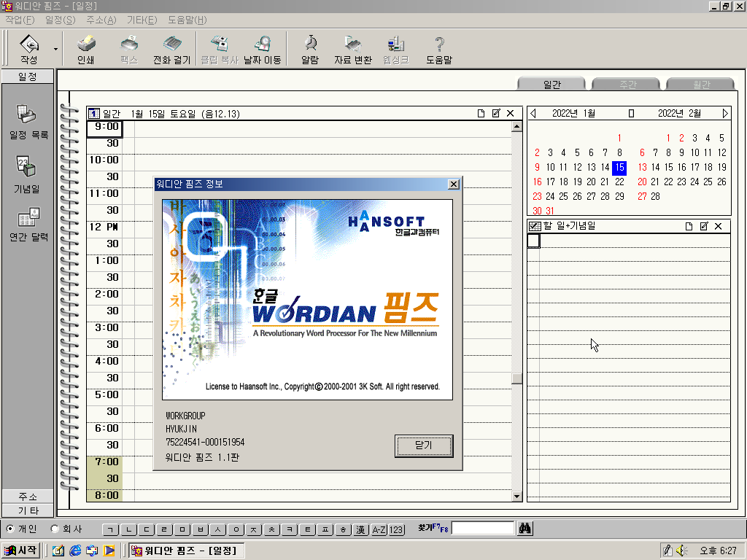Switch to the 월간 monthly tab
Screen dimensions: 747x560
point(701,85)
